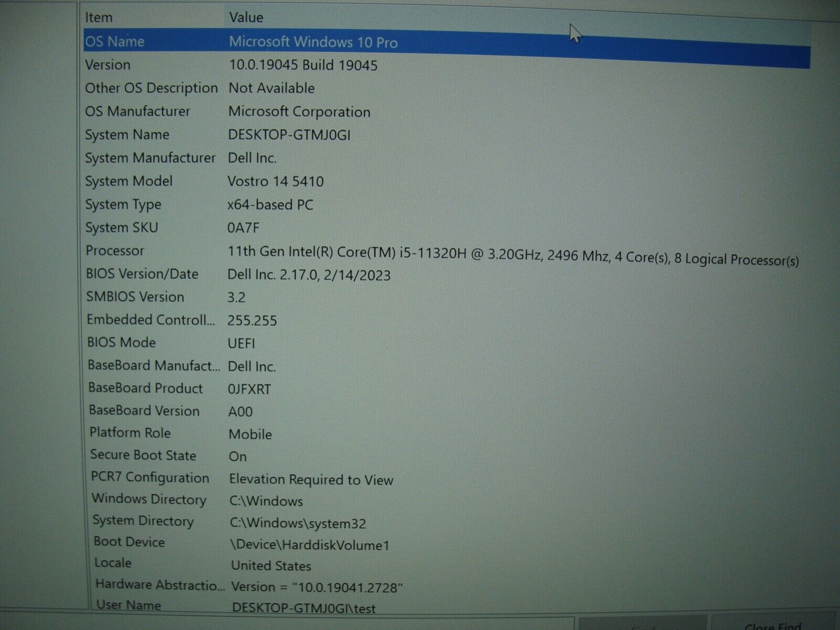Select the Other OS Description row
The width and height of the screenshot is (840, 630).
coord(151,88)
